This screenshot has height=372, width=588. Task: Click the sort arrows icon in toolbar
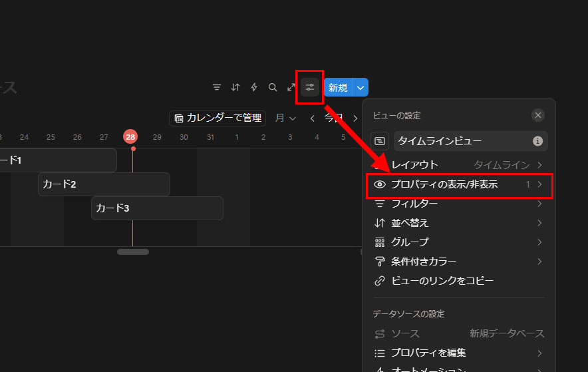pos(235,87)
